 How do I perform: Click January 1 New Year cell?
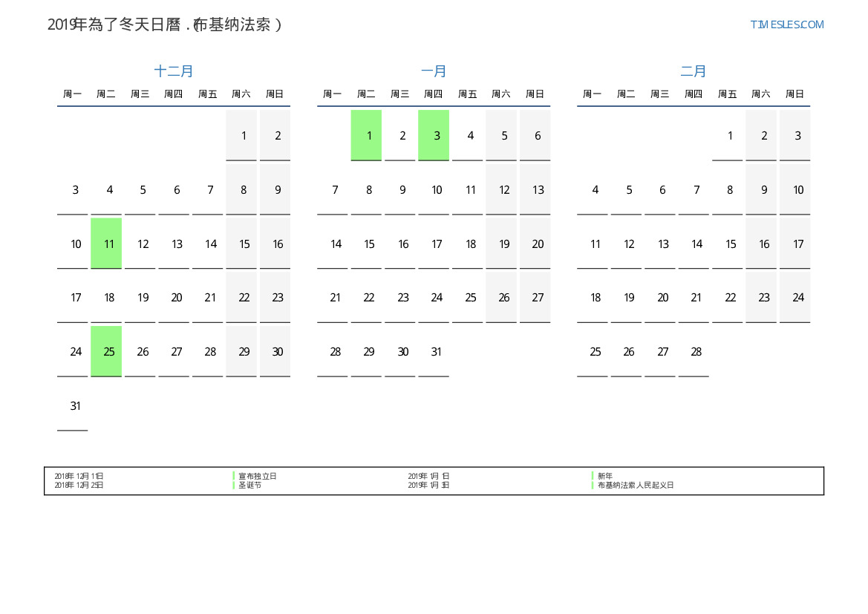click(366, 135)
